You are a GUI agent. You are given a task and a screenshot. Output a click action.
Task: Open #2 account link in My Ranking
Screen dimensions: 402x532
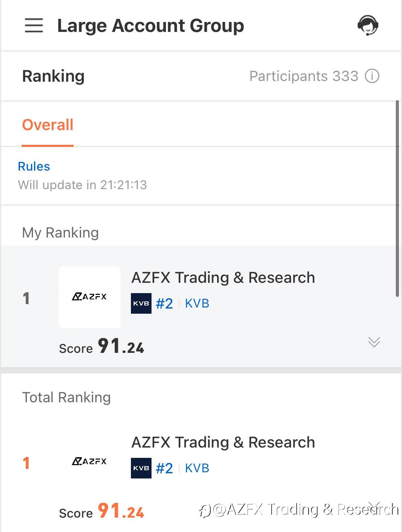pyautogui.click(x=164, y=304)
